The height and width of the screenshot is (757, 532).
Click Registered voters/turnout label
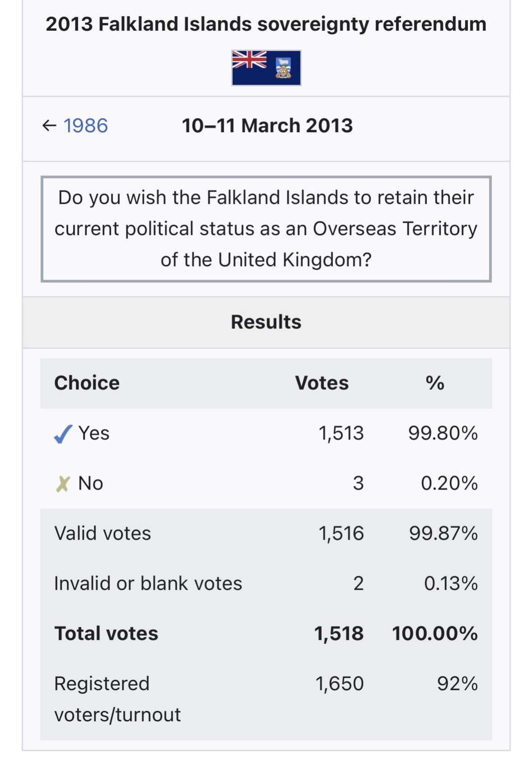tap(117, 699)
